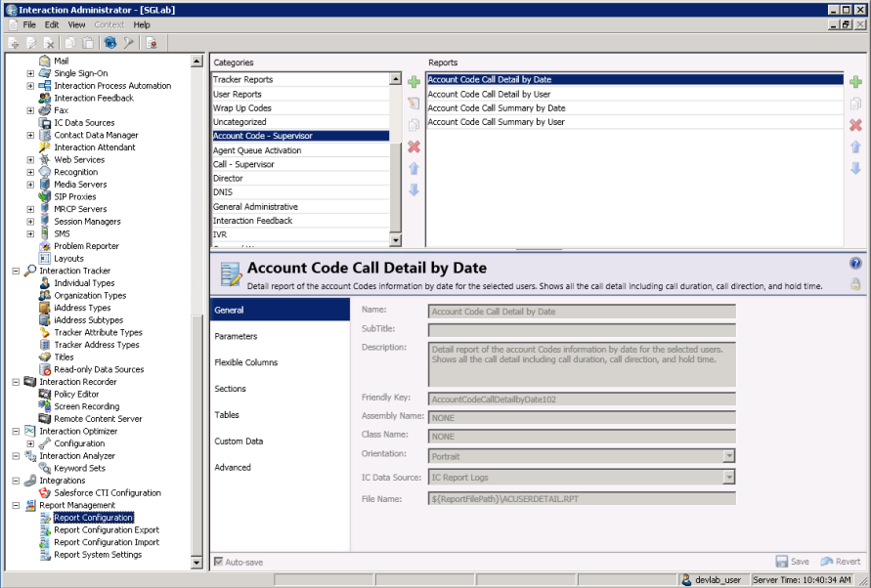Move the selected report up with the blue arrow
The width and height of the screenshot is (871, 588).
click(x=856, y=147)
